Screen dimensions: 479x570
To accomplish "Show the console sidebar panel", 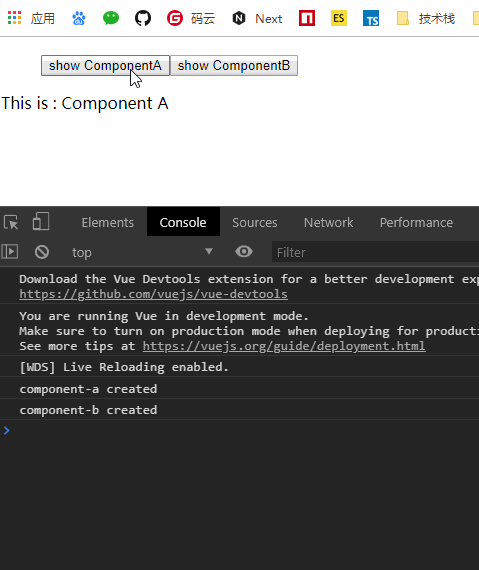I will pos(10,252).
